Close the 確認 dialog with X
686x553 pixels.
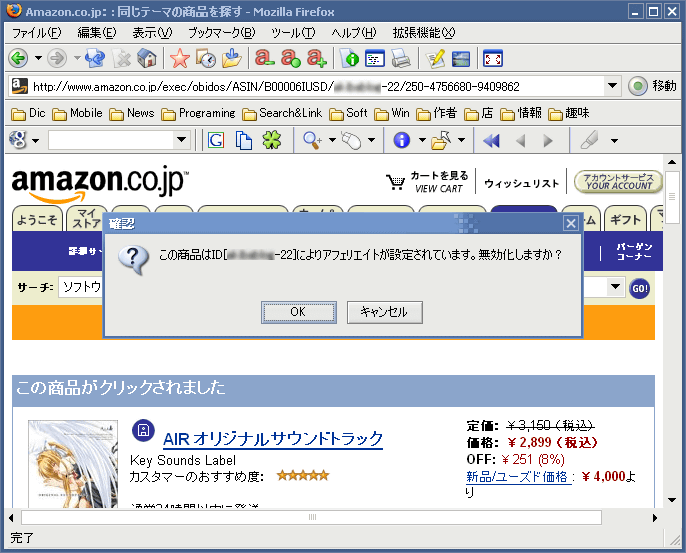coord(570,224)
